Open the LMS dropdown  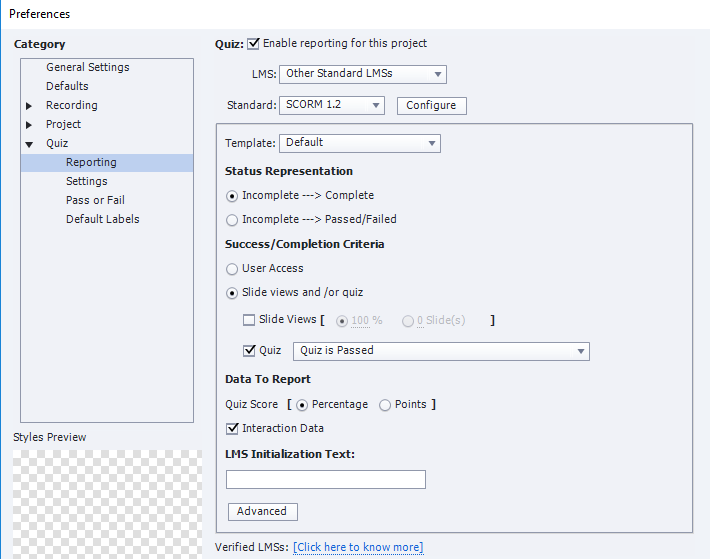363,74
